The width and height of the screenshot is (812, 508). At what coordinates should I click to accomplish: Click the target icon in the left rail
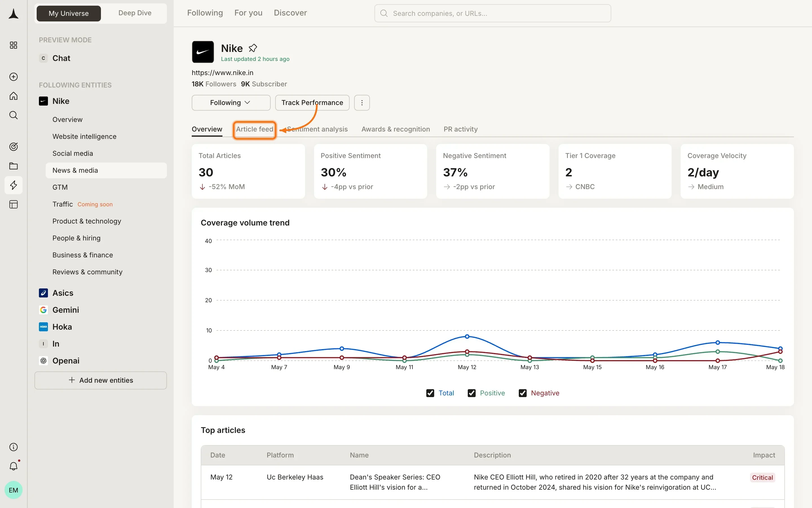pyautogui.click(x=14, y=147)
